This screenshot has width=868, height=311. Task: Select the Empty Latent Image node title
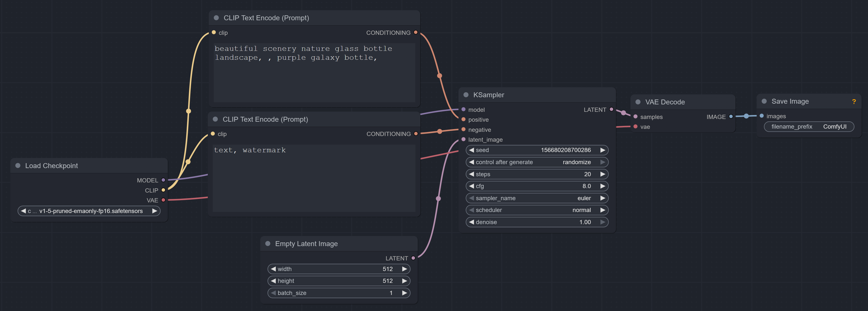coord(306,244)
